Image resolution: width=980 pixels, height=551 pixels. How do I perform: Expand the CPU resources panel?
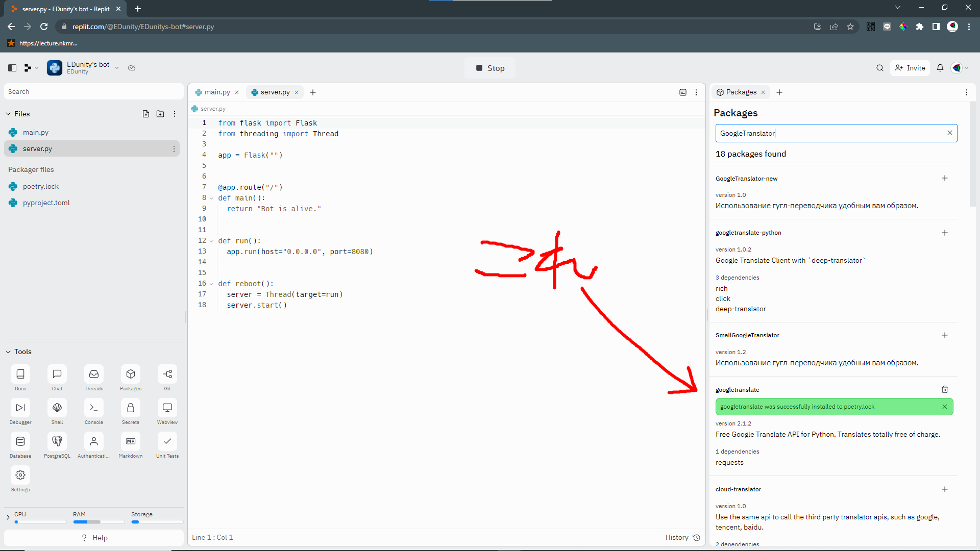tap(8, 517)
